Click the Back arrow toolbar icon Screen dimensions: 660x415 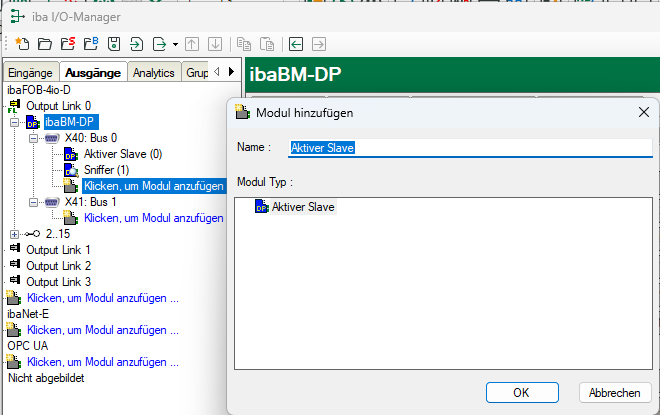click(296, 44)
